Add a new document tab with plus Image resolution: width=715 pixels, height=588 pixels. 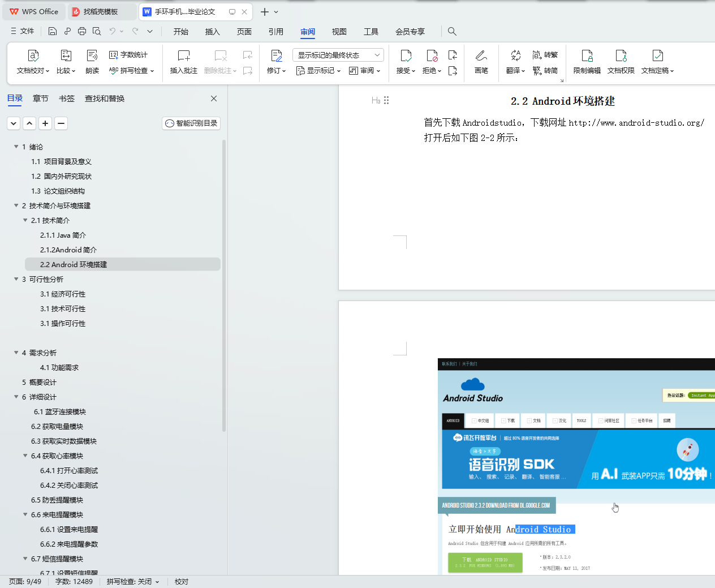tap(264, 11)
